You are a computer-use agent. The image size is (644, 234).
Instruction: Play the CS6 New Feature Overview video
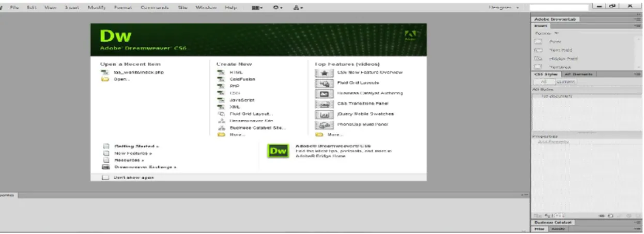[370, 72]
